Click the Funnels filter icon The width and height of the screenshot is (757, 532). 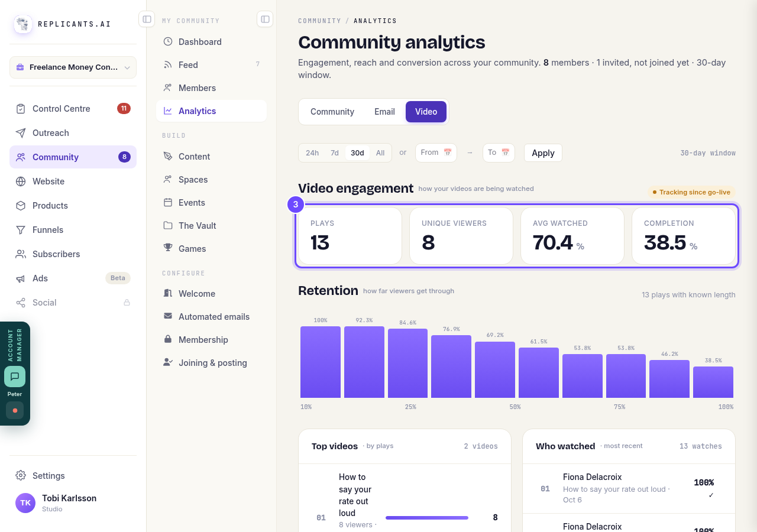21,230
